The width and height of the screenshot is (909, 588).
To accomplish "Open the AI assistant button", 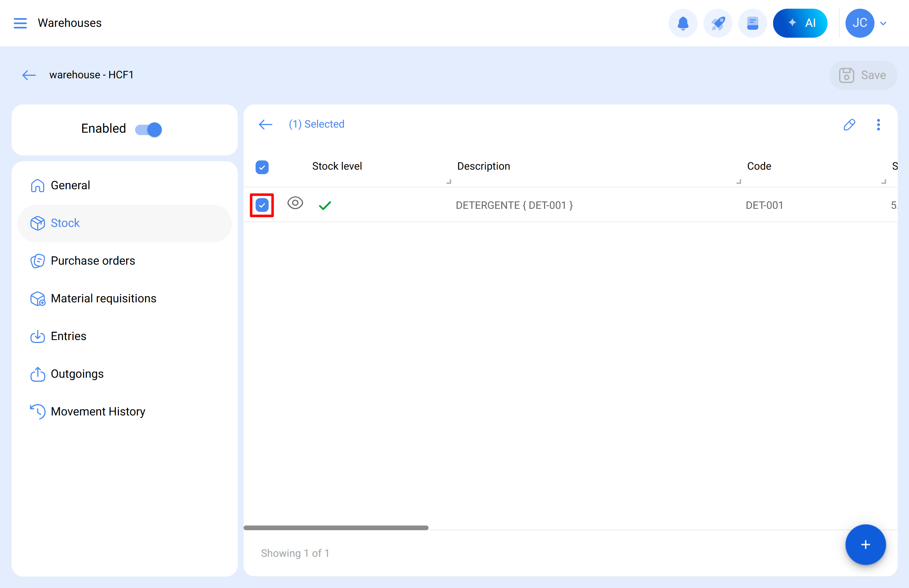I will point(800,23).
